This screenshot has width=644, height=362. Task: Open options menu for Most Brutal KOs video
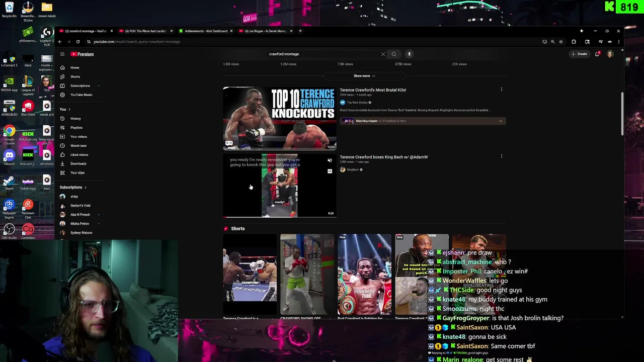(501, 89)
